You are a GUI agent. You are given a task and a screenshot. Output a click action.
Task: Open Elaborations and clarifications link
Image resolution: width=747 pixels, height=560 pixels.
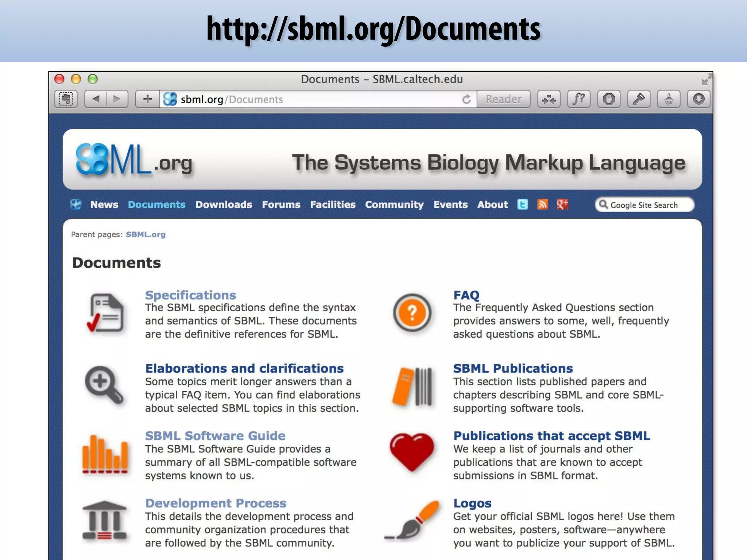pyautogui.click(x=244, y=368)
